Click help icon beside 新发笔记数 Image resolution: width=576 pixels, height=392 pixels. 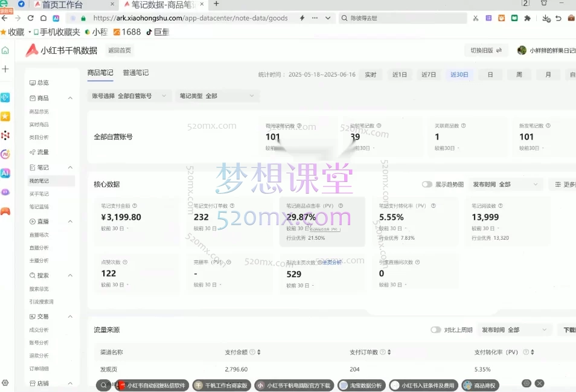(548, 125)
